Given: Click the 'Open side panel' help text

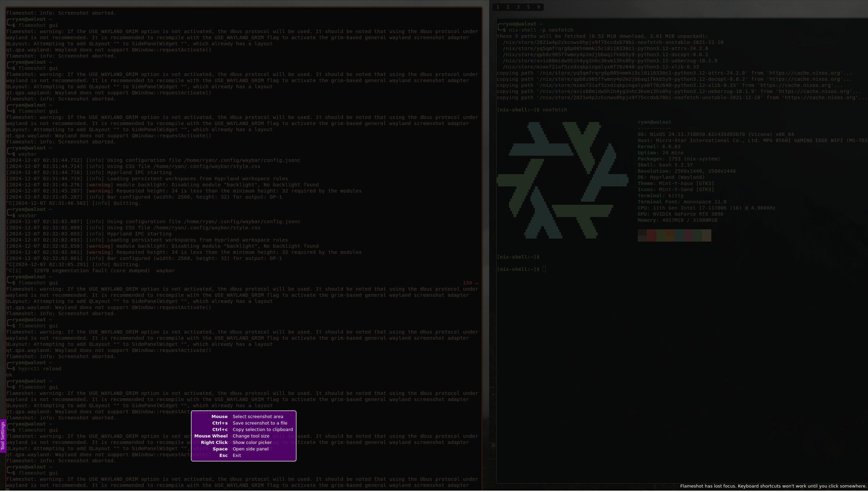Looking at the screenshot, I should [251, 449].
